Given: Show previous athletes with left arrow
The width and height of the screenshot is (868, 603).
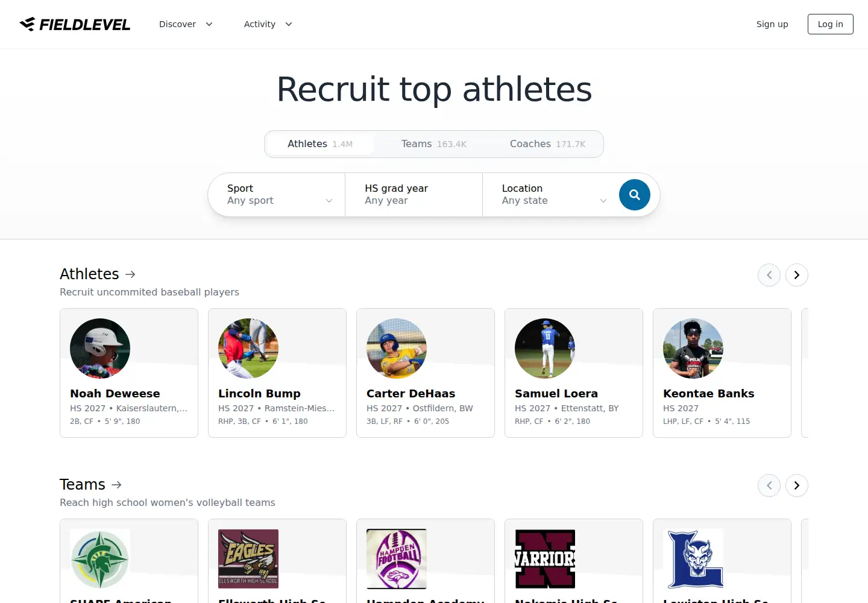Looking at the screenshot, I should click(x=769, y=275).
